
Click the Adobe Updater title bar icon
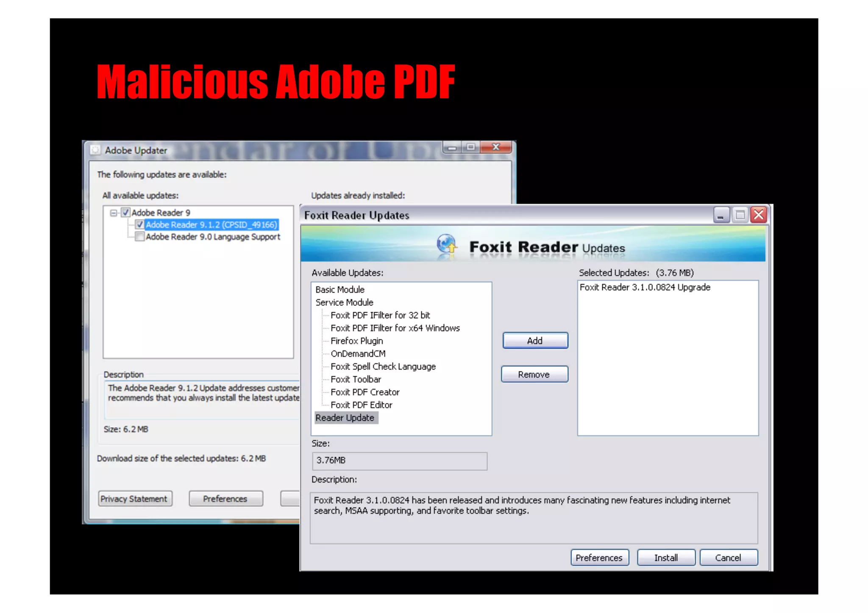pos(95,150)
